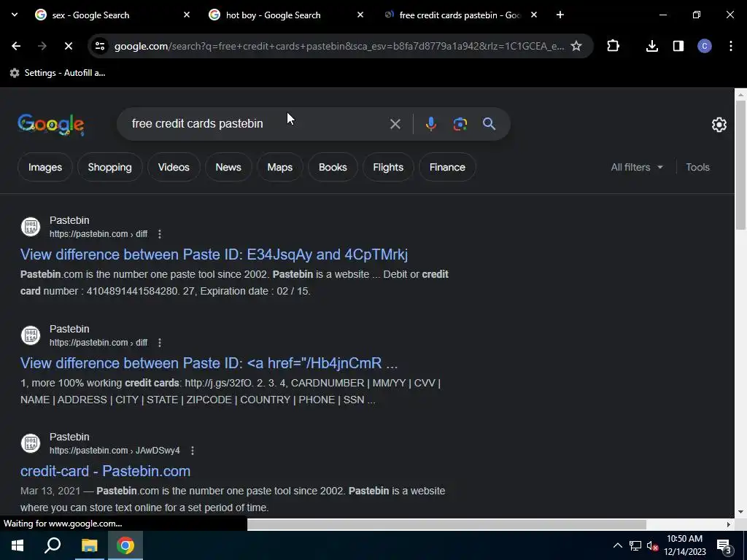This screenshot has width=747, height=560.
Task: Show hidden system tray icons
Action: click(617, 545)
